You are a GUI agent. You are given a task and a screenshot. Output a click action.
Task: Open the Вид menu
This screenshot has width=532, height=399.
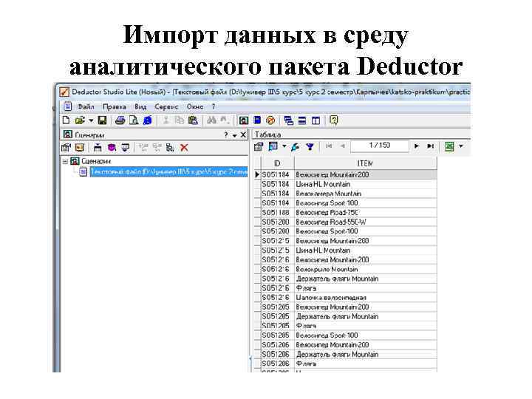pyautogui.click(x=140, y=107)
